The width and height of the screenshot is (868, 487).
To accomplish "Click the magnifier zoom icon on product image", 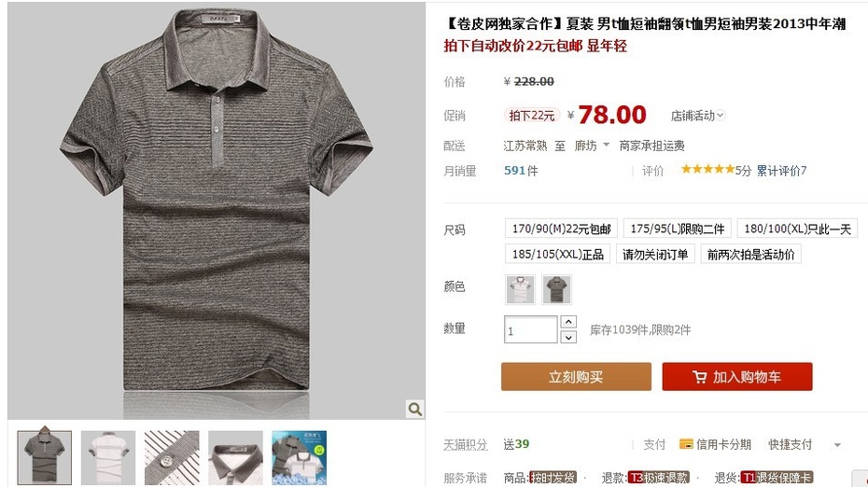I will click(414, 409).
